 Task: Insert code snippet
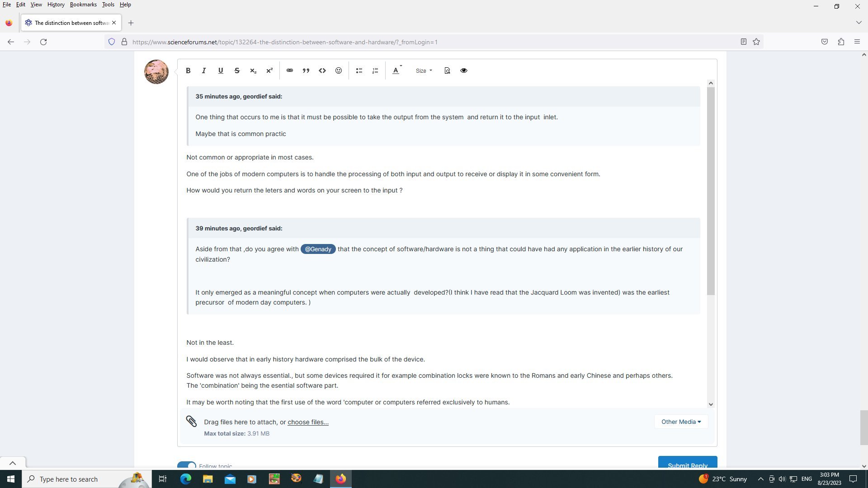point(322,70)
